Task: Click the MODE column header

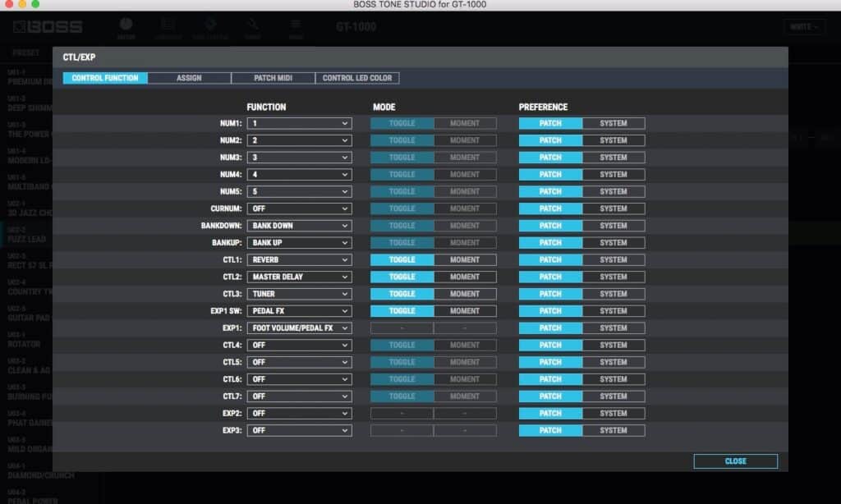Action: pyautogui.click(x=384, y=108)
